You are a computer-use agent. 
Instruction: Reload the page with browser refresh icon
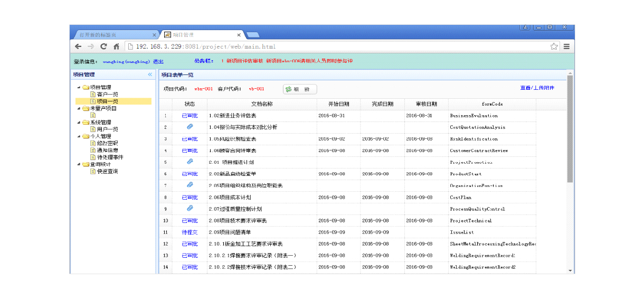[104, 46]
